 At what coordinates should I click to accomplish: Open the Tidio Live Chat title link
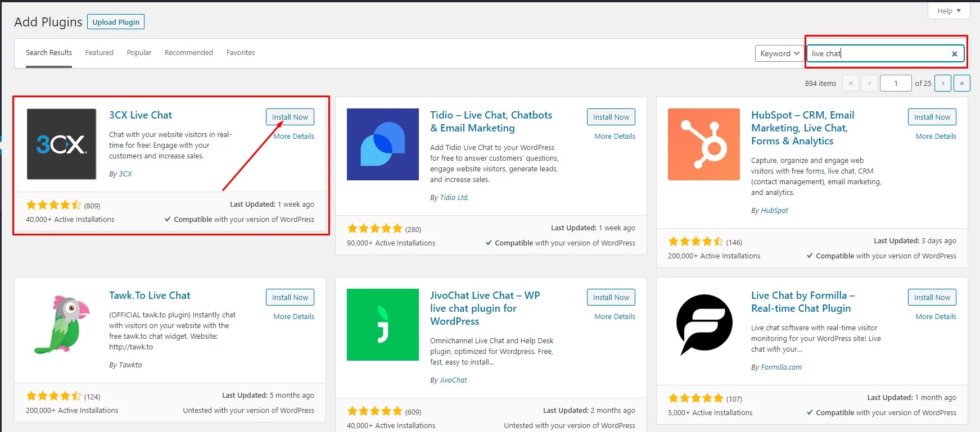(x=491, y=121)
